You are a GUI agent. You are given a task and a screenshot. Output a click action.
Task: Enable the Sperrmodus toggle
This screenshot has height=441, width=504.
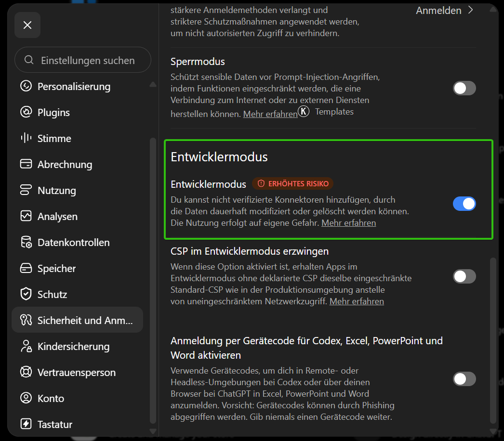click(x=464, y=88)
